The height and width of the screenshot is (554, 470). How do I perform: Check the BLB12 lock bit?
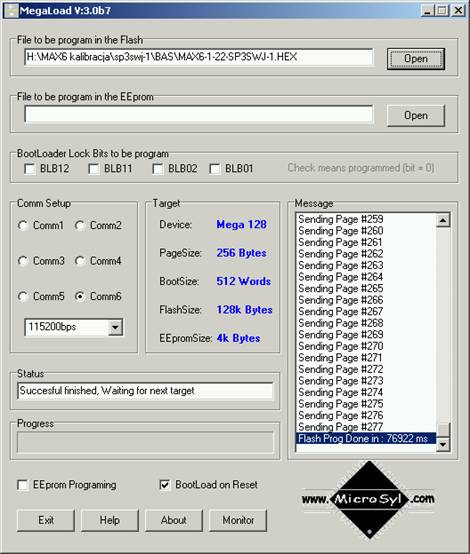(30, 169)
